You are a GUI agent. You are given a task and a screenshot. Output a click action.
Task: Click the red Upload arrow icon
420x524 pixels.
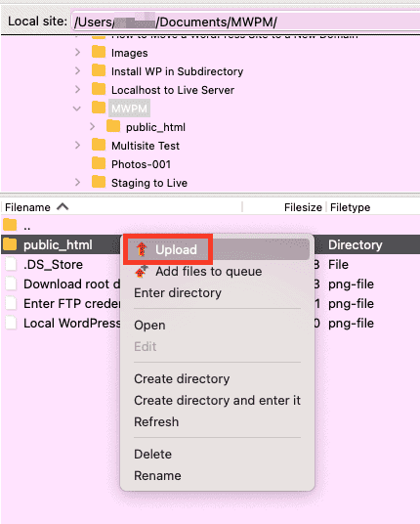[142, 249]
